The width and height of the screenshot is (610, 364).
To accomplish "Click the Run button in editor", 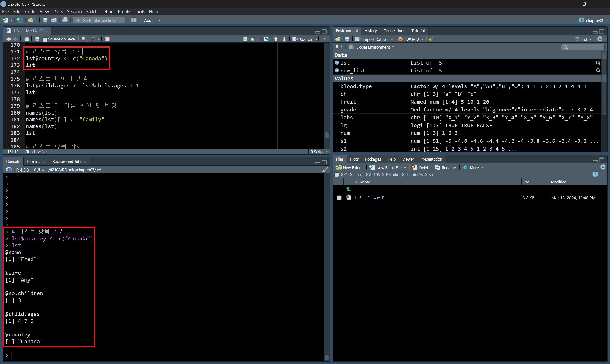I will [x=251, y=39].
